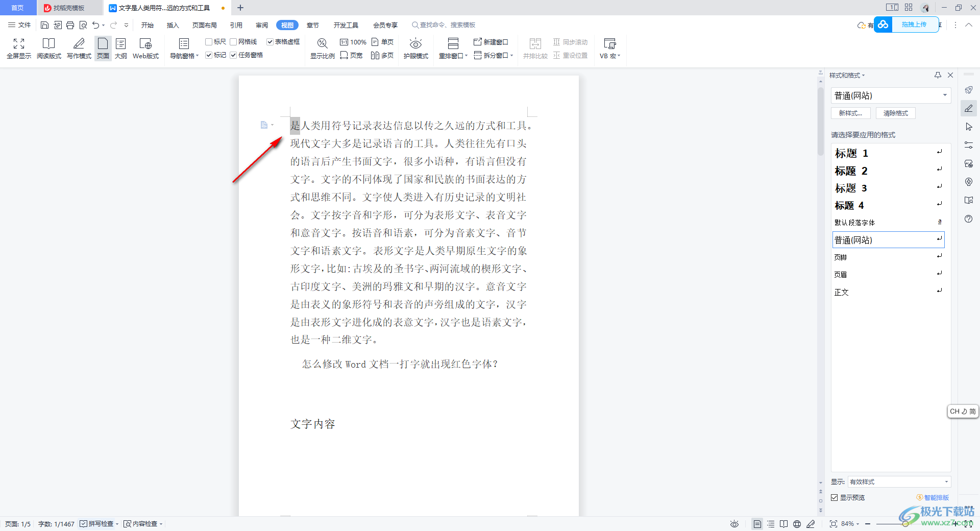Open the 文件 menu
980x531 pixels.
coord(19,25)
